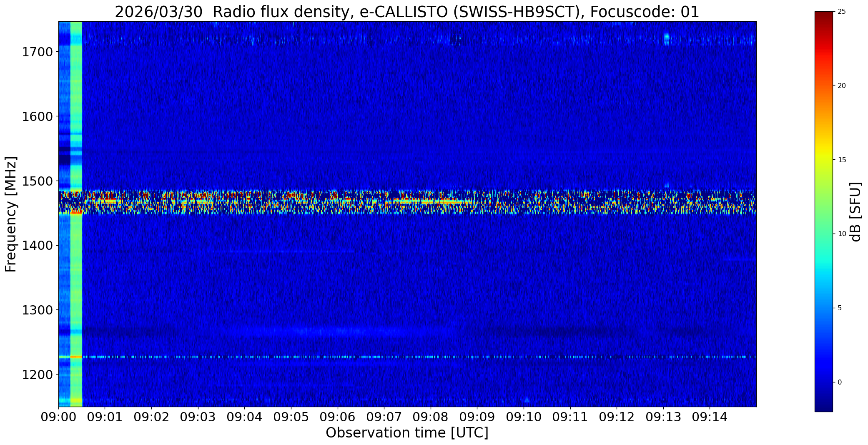Click the 09:00 time tick label
The width and height of the screenshot is (868, 445).
[x=58, y=417]
